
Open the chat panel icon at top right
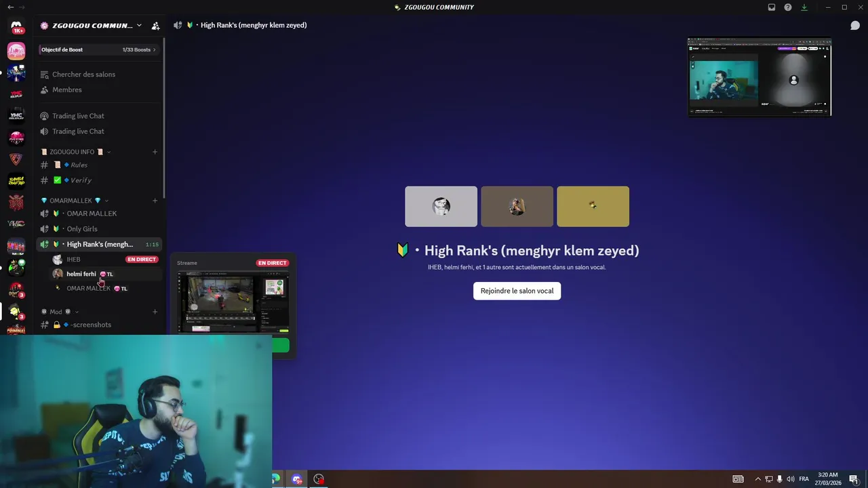[x=855, y=26]
